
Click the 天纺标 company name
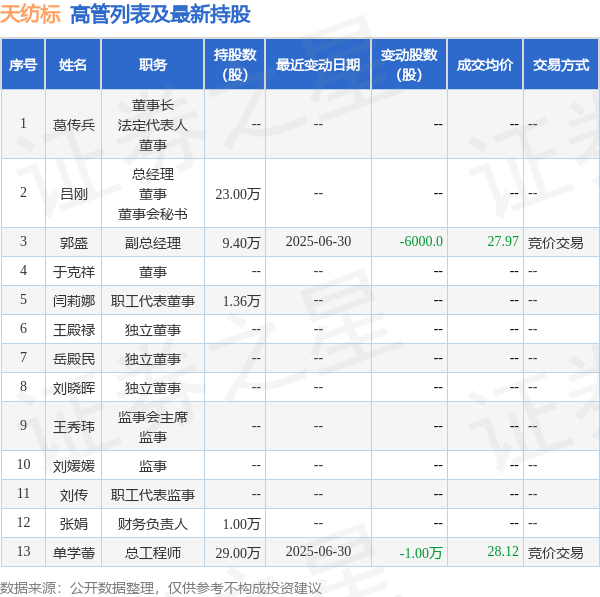point(30,15)
